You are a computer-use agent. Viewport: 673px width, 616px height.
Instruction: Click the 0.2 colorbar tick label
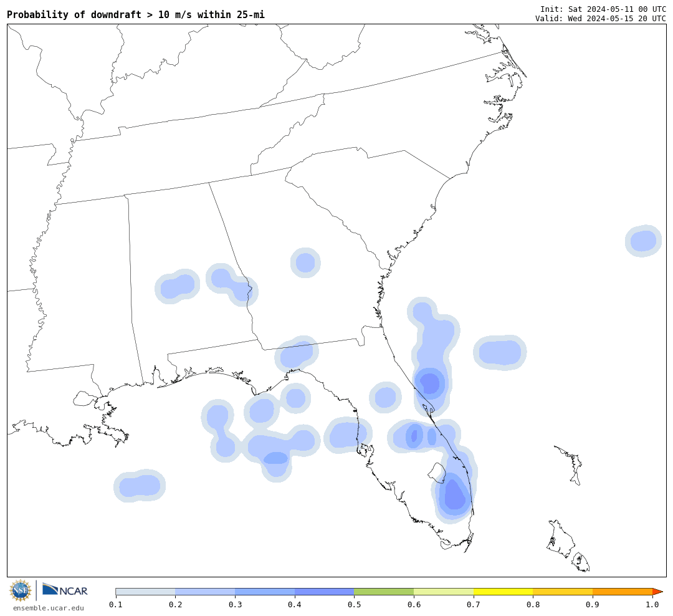coord(176,605)
